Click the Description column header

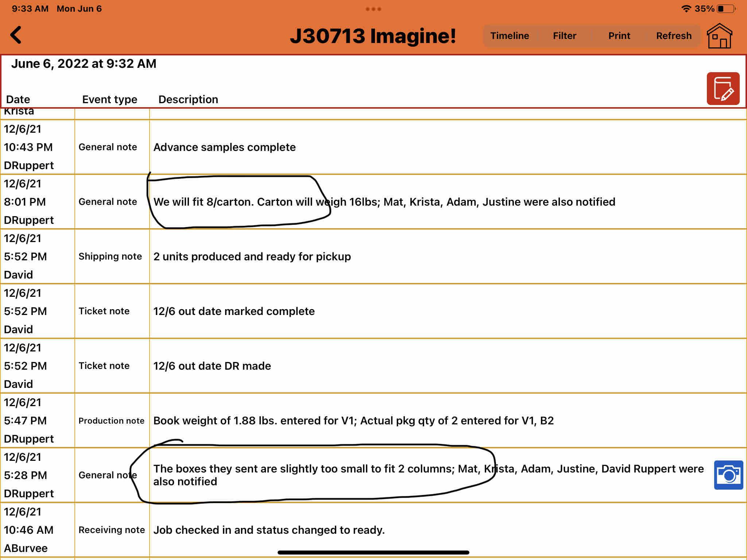tap(188, 99)
